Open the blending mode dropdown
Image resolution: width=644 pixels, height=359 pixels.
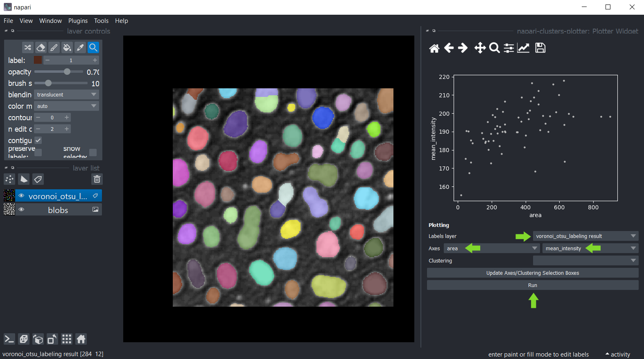[x=66, y=94]
